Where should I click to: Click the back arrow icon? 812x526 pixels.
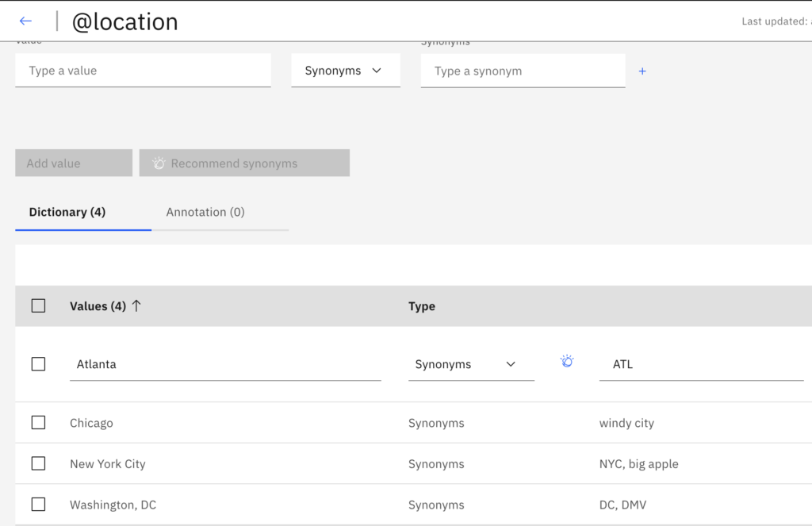(x=25, y=21)
